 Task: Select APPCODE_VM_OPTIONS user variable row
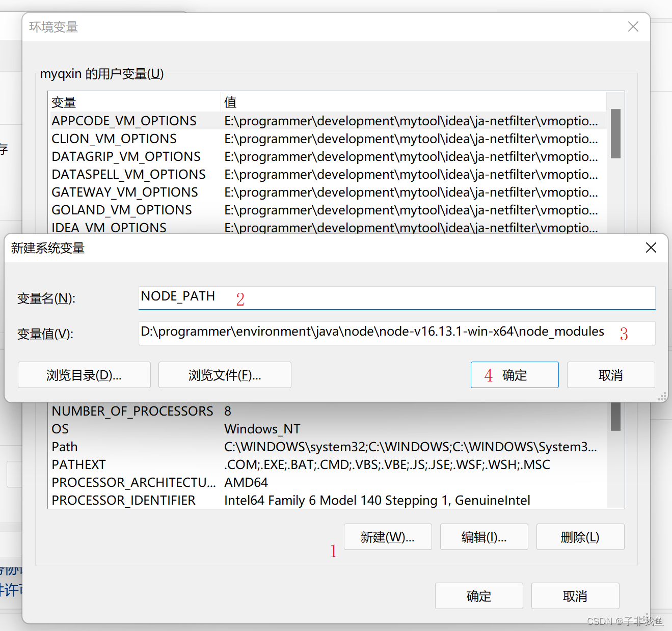click(327, 121)
